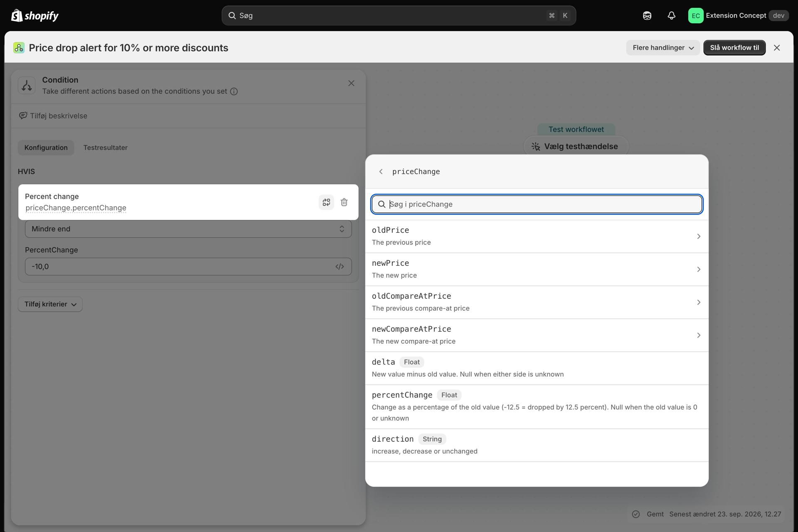Go back from priceChange with the arrow
The height and width of the screenshot is (532, 798).
click(381, 172)
